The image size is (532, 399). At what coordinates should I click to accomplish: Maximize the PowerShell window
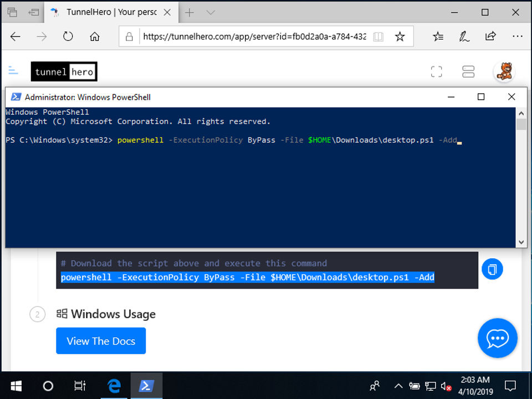[x=481, y=97]
